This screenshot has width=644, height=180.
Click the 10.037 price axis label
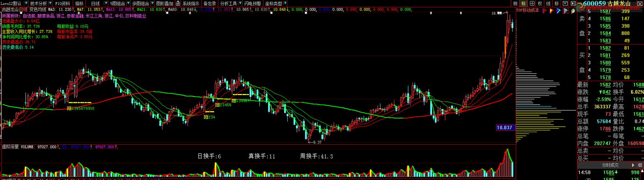coord(504,127)
